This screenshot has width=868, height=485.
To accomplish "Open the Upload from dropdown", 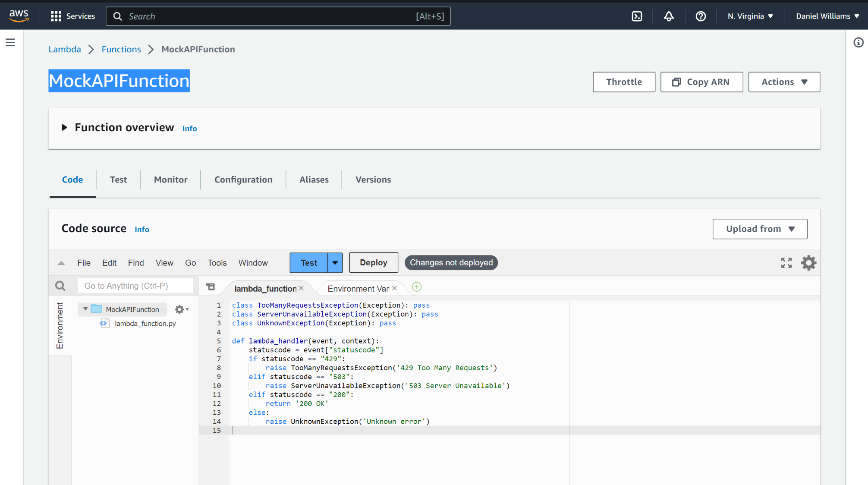I will 760,229.
